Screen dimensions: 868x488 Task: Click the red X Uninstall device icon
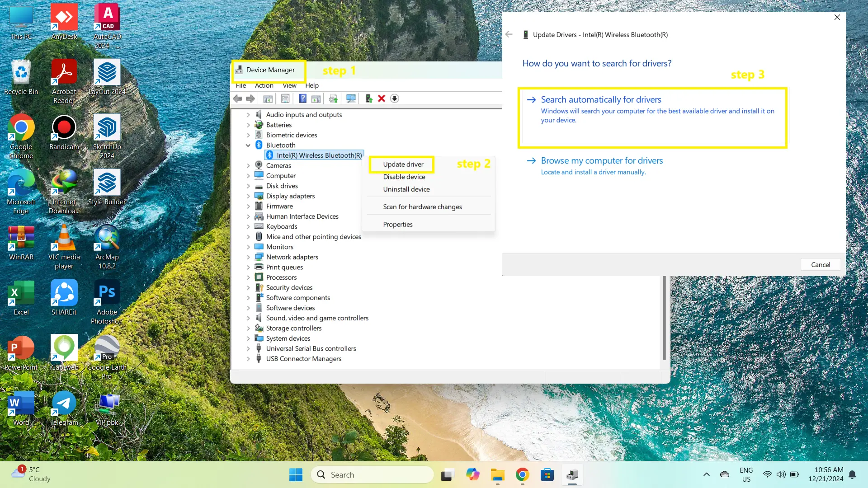(382, 99)
